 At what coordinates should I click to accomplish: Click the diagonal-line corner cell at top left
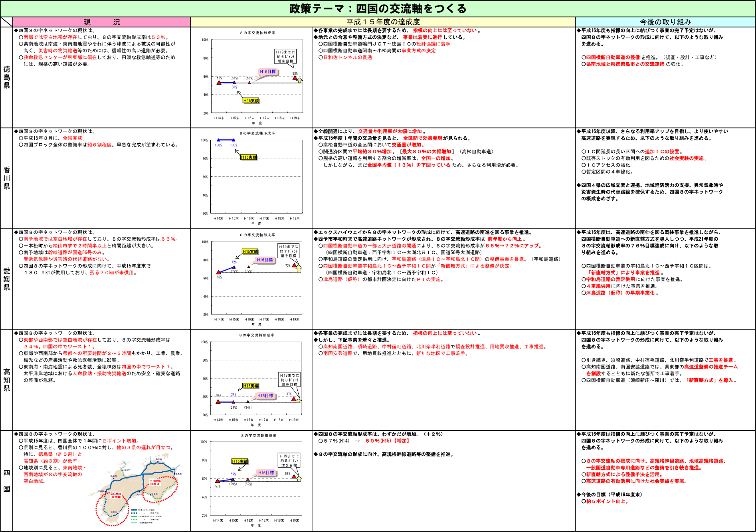pos(6,22)
